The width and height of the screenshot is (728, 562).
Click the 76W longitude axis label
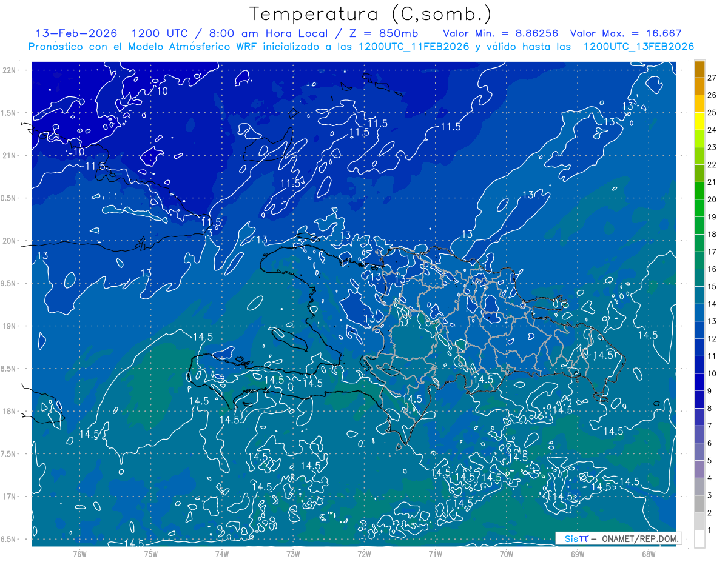pos(79,554)
